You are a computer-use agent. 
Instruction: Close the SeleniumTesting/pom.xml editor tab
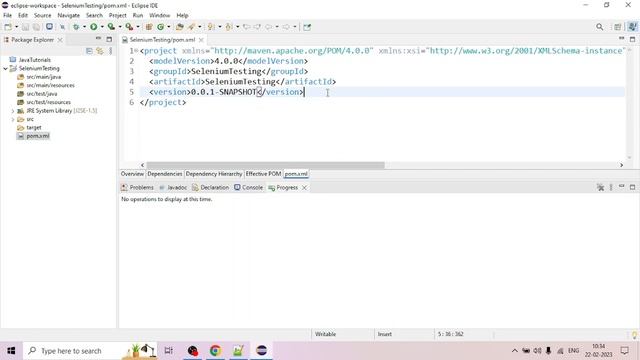[x=201, y=40]
